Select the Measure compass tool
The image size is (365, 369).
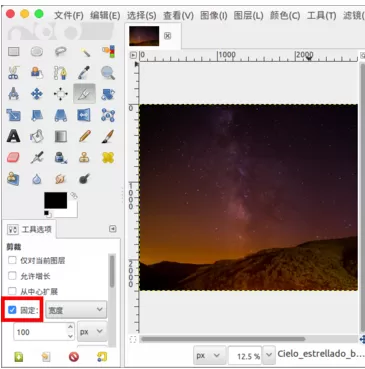14,94
